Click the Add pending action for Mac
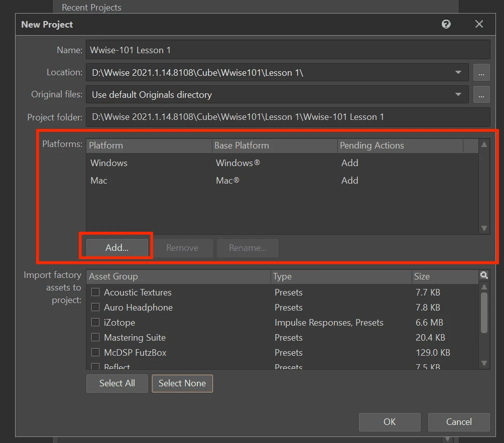The height and width of the screenshot is (443, 504). [x=350, y=180]
